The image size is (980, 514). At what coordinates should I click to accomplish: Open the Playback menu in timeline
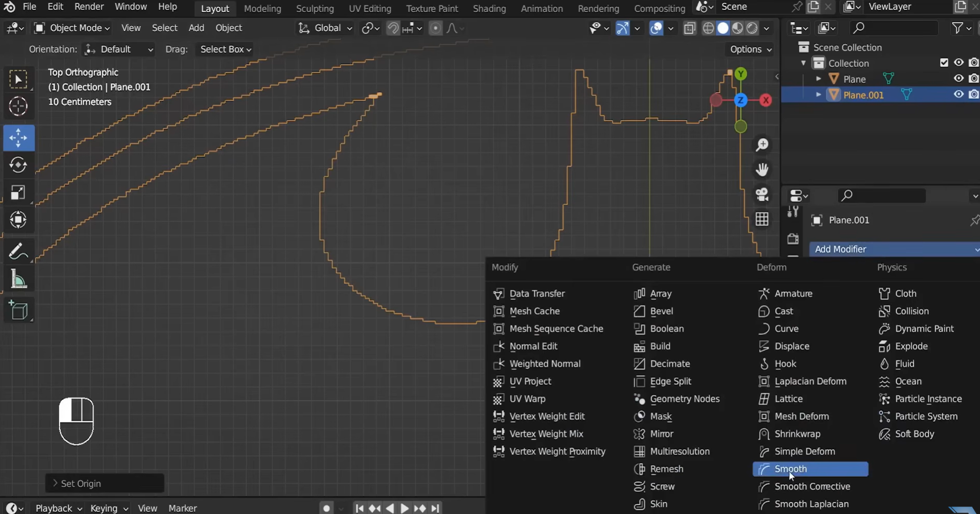[58, 508]
